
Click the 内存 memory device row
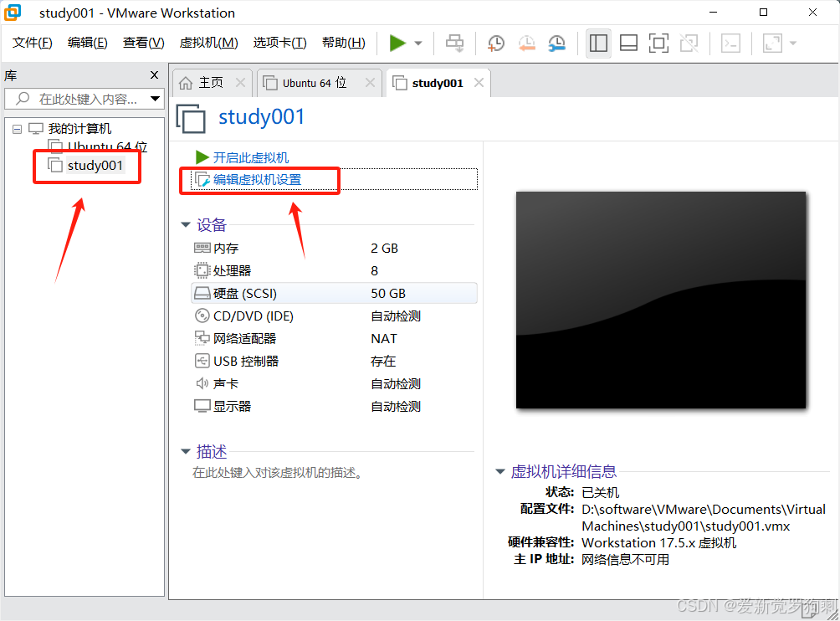(x=334, y=248)
